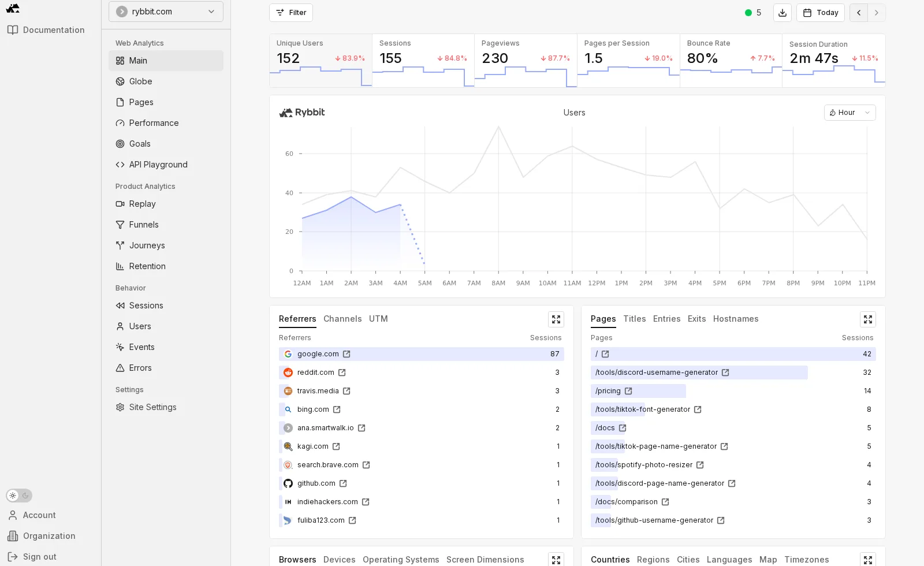Image resolution: width=924 pixels, height=566 pixels.
Task: Open travis.media external link icon
Action: pyautogui.click(x=346, y=391)
